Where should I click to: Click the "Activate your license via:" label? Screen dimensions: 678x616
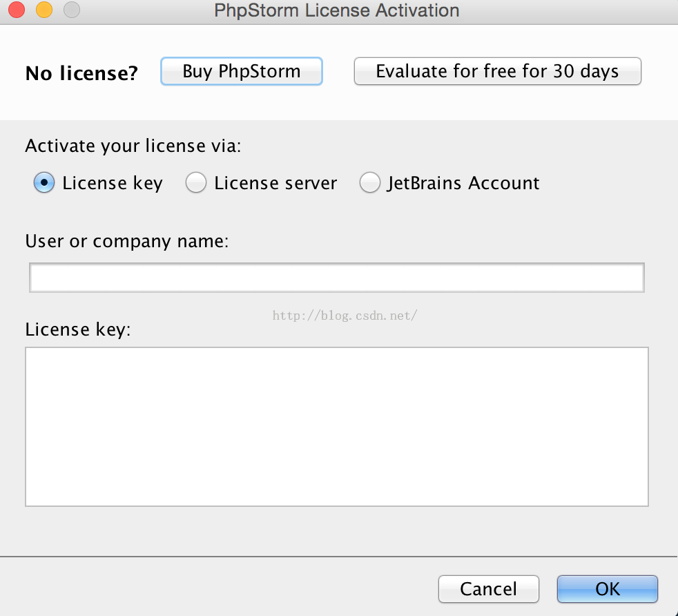133,146
